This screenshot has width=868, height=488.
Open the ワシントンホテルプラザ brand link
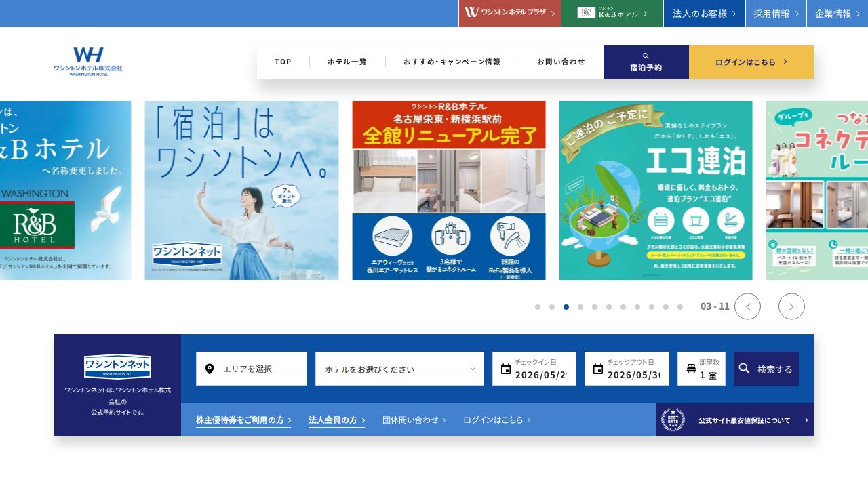(x=510, y=14)
